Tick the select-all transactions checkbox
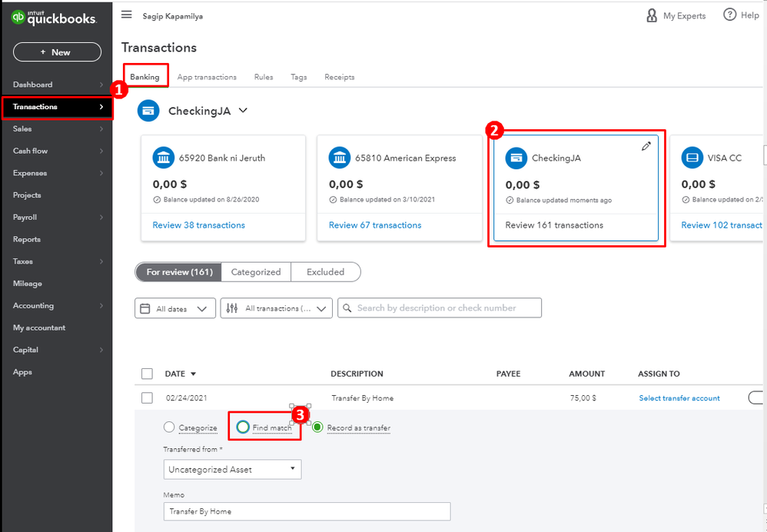 (x=147, y=374)
